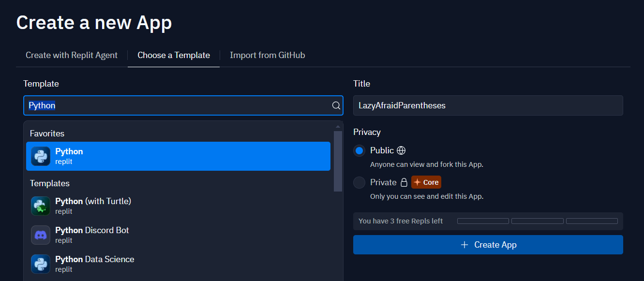This screenshot has height=281, width=644.
Task: Click the free Repls usage progress bar
Action: tap(538, 221)
